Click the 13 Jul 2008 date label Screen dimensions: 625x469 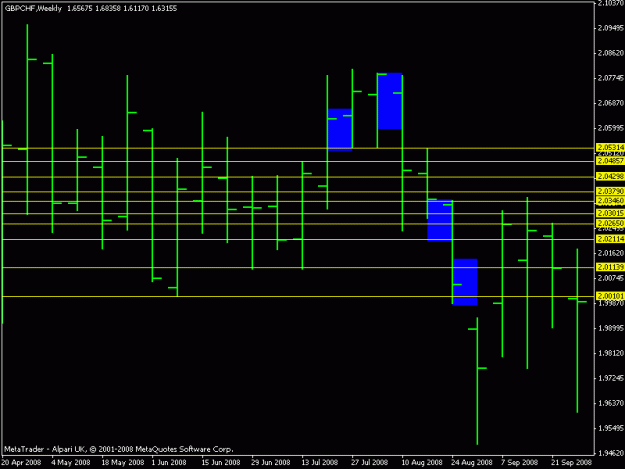320,463
